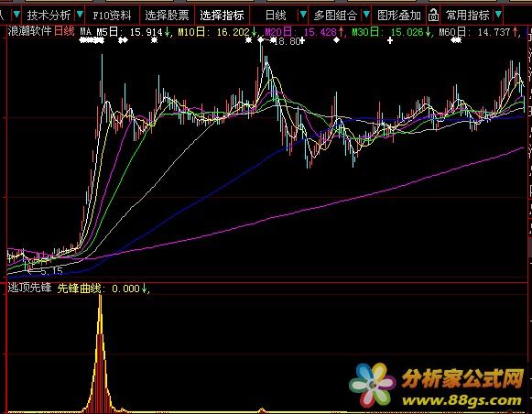Toggle the lock icon in the toolbar
Image resolution: width=532 pixels, height=414 pixels.
tap(433, 16)
